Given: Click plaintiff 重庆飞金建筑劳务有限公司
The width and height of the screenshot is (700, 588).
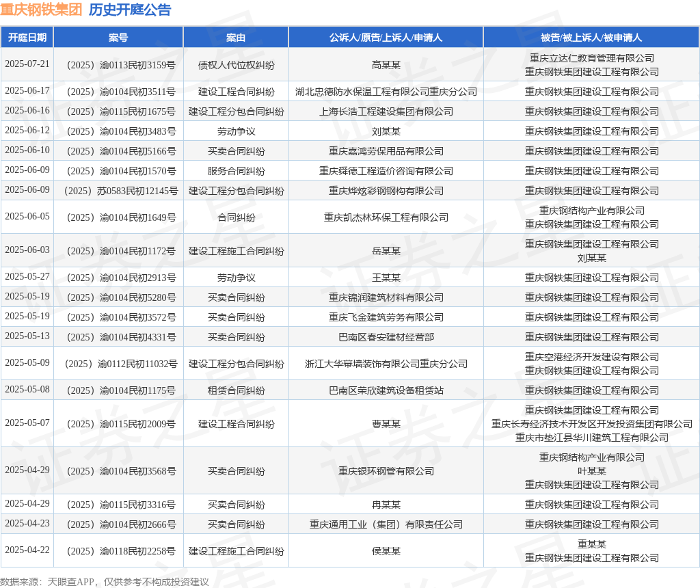Looking at the screenshot, I should click(x=386, y=317).
